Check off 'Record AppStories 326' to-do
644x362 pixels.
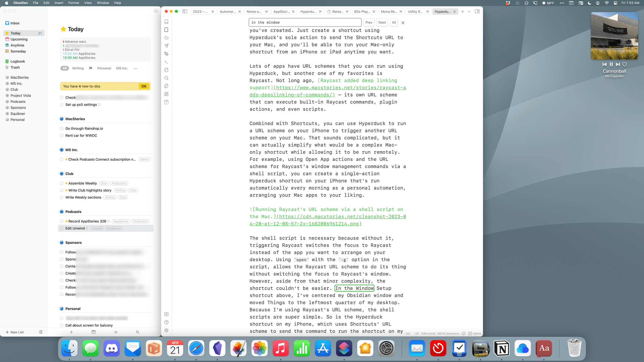click(x=62, y=221)
